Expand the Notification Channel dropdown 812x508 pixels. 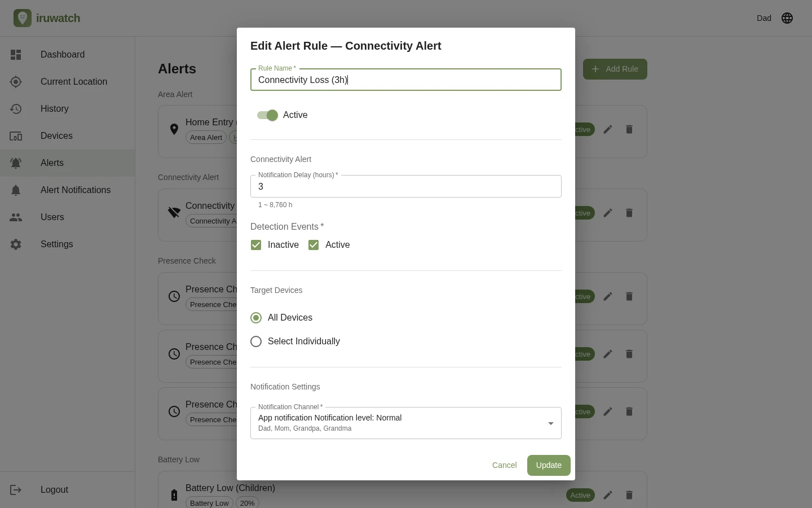[406, 423]
